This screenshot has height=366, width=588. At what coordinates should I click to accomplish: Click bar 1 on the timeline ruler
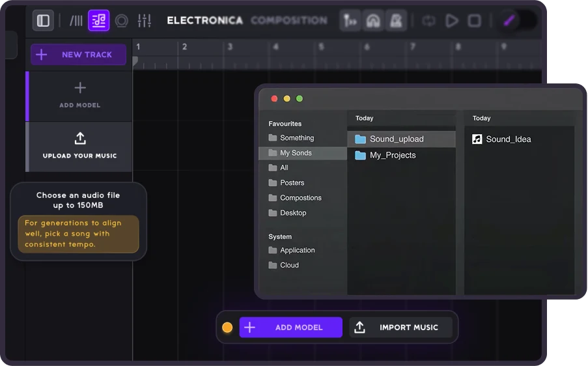point(139,47)
